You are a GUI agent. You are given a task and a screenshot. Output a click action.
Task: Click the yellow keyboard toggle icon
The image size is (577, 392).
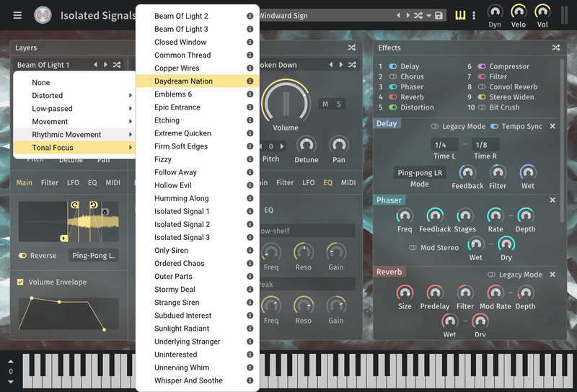click(x=460, y=15)
